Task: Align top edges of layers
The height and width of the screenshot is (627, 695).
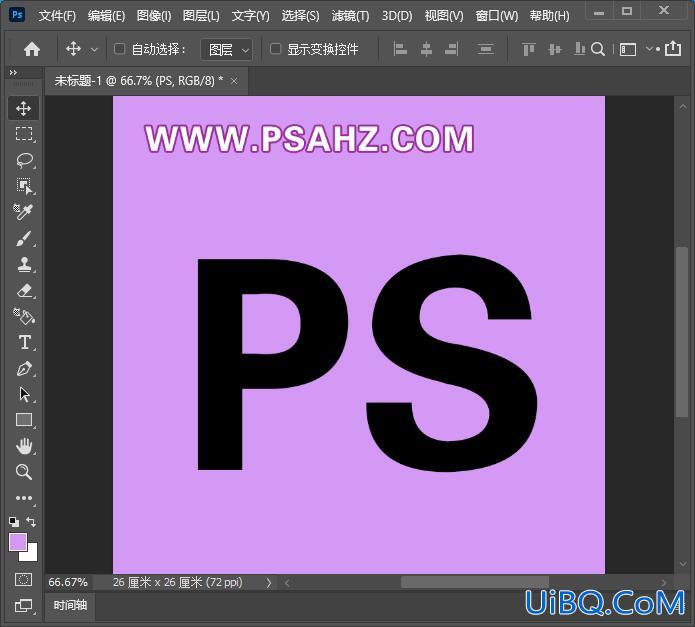Action: pyautogui.click(x=528, y=49)
